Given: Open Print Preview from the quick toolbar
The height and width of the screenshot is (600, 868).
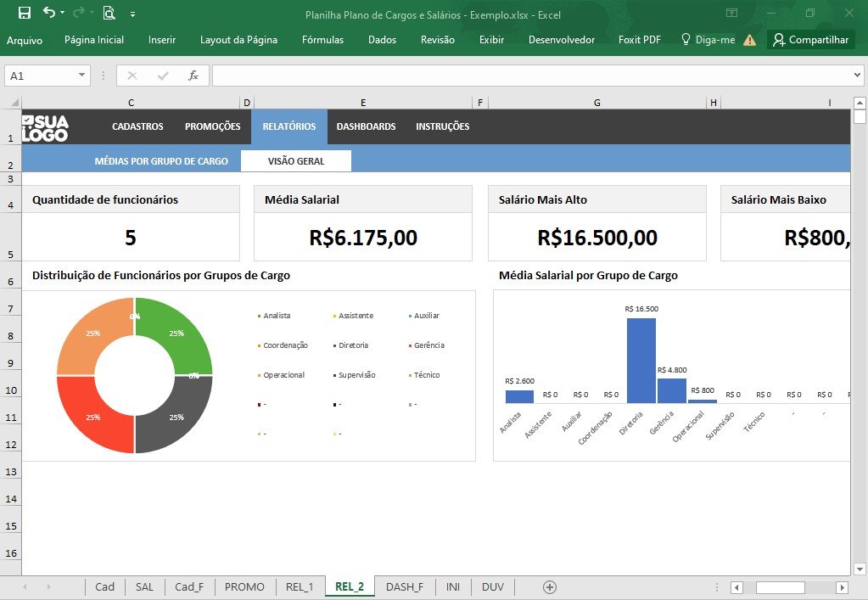Looking at the screenshot, I should [x=109, y=13].
